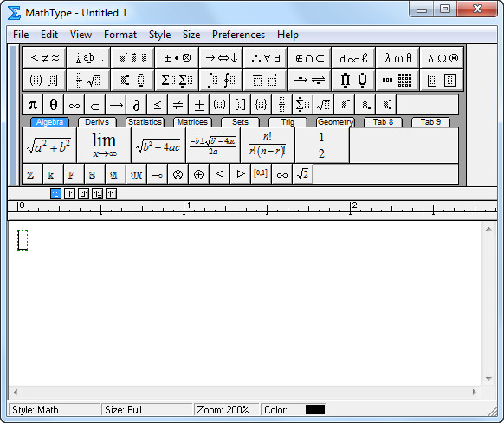504x423 pixels.
Task: Click the black Color swatch in status bar
Action: tap(315, 410)
